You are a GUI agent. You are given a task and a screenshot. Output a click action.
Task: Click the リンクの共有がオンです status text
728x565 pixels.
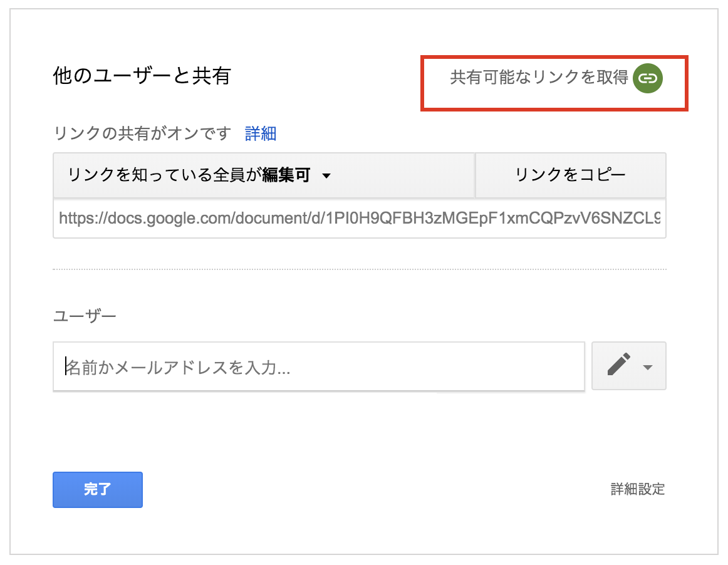142,133
